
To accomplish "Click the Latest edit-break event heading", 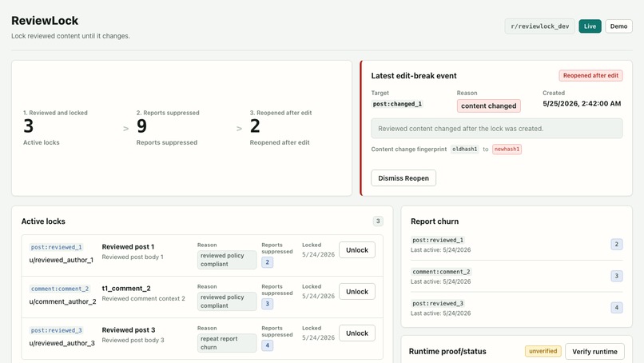I will (x=414, y=76).
